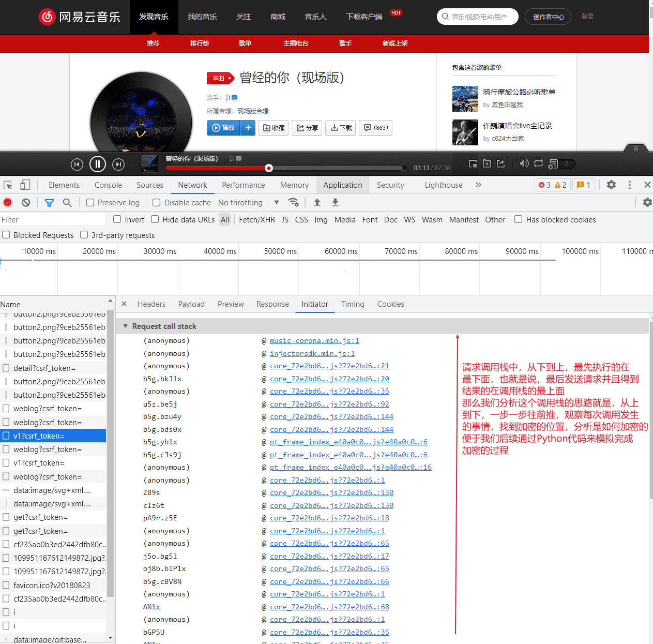
Task: Toggle the loop mode icon in player
Action: coord(538,163)
